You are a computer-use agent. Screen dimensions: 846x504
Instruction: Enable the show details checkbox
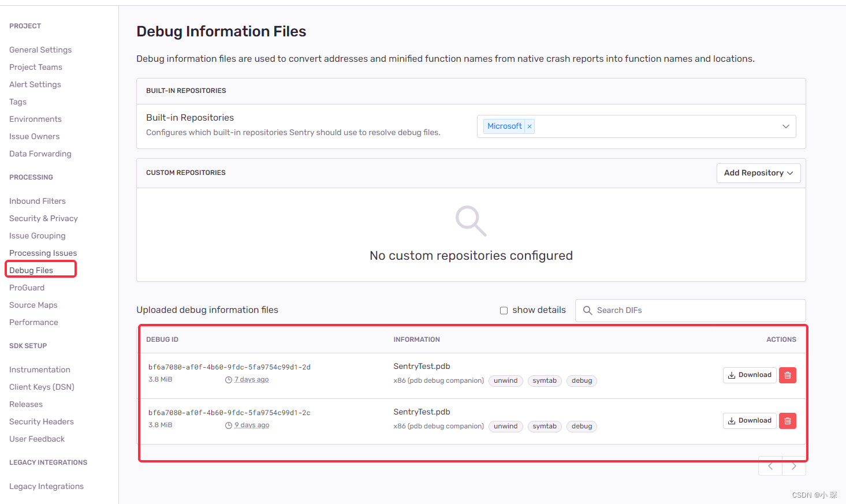coord(504,311)
